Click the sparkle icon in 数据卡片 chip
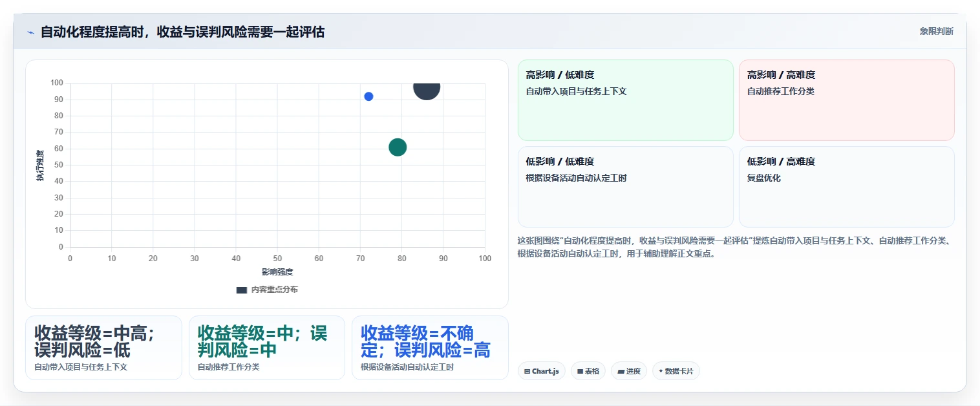980x406 pixels. (x=661, y=372)
